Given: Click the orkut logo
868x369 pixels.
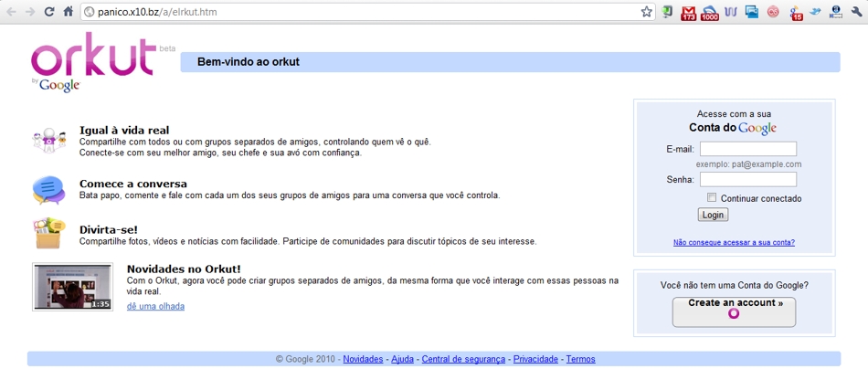Looking at the screenshot, I should 91,60.
